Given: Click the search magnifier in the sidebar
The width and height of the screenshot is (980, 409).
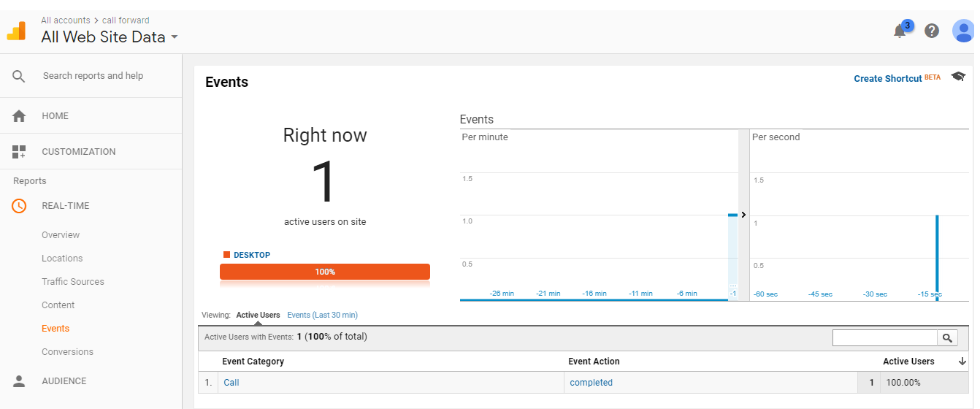Looking at the screenshot, I should 19,76.
